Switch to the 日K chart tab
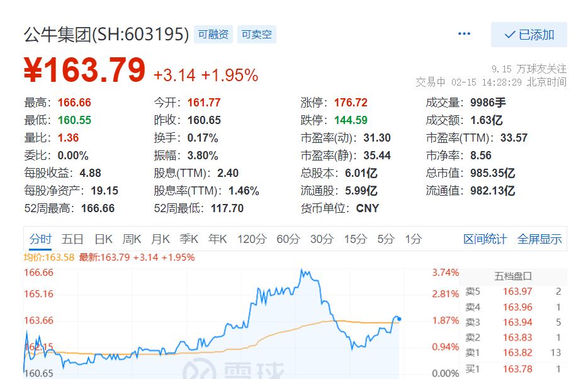 tap(103, 239)
